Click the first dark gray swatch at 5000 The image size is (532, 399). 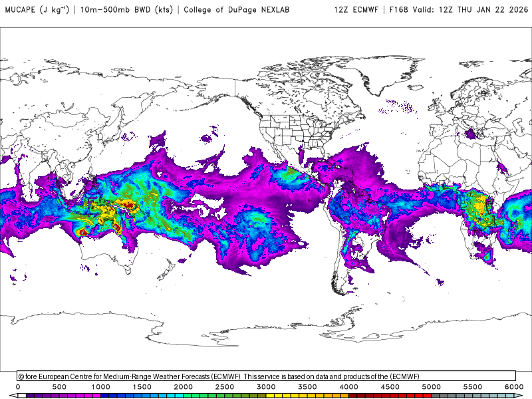(436, 396)
